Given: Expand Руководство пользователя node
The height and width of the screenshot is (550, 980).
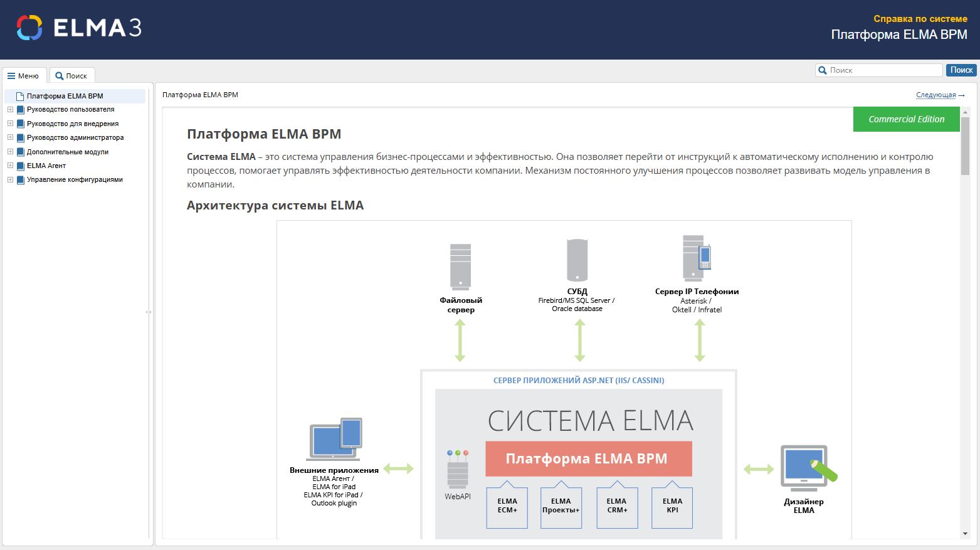Looking at the screenshot, I should (x=10, y=109).
